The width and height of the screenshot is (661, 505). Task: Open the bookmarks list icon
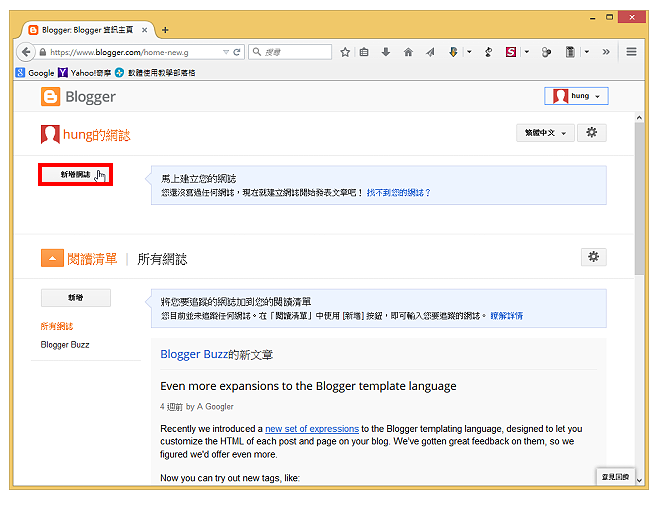(x=364, y=52)
